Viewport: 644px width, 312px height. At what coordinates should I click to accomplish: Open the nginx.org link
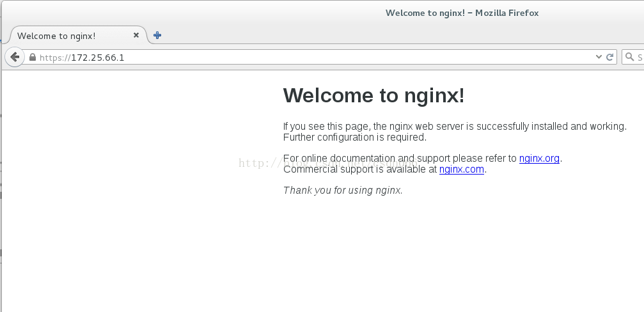coord(539,158)
